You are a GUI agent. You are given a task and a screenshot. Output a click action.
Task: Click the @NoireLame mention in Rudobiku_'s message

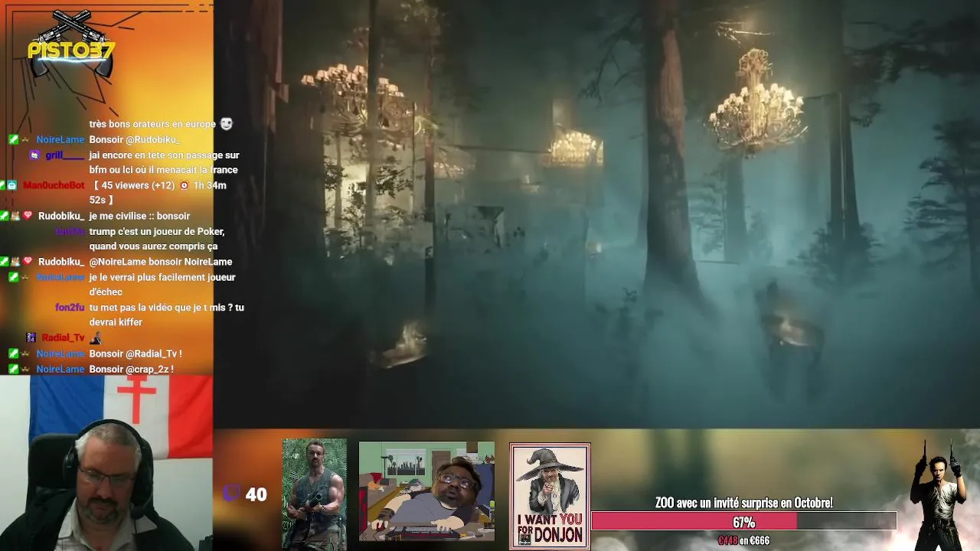(x=119, y=262)
